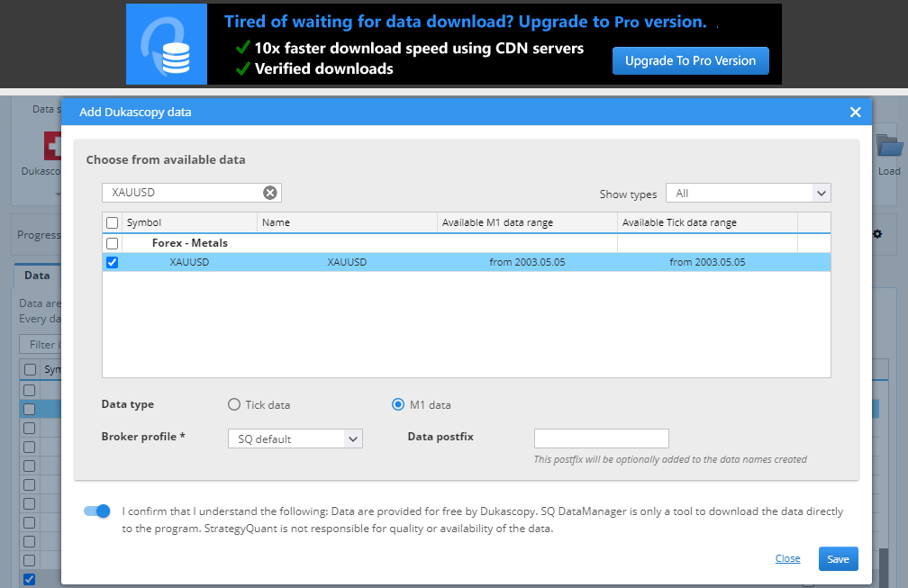Image resolution: width=908 pixels, height=588 pixels.
Task: Click the 'Add Dukascopy data' dialog title
Action: 135,113
